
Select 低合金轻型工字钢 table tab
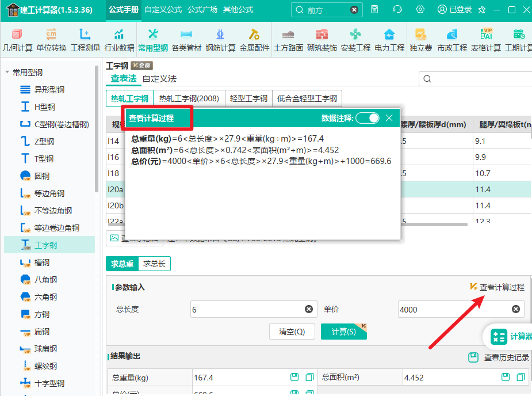[x=307, y=98]
